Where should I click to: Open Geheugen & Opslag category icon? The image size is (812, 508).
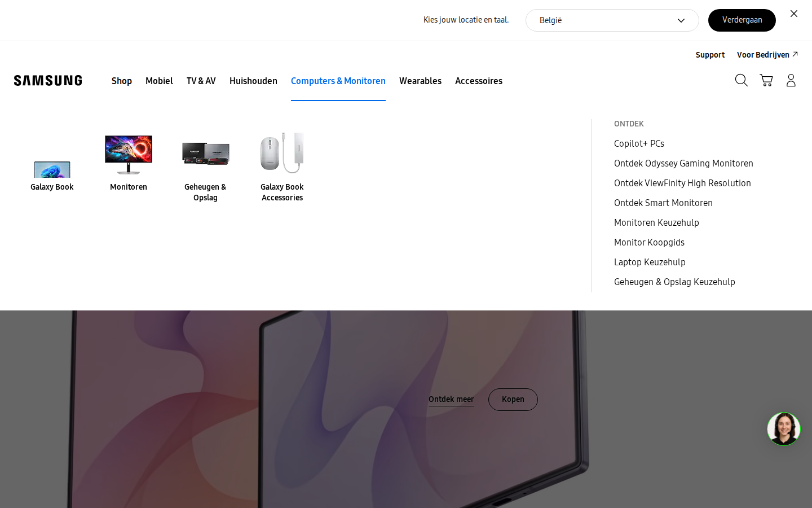coord(205,154)
